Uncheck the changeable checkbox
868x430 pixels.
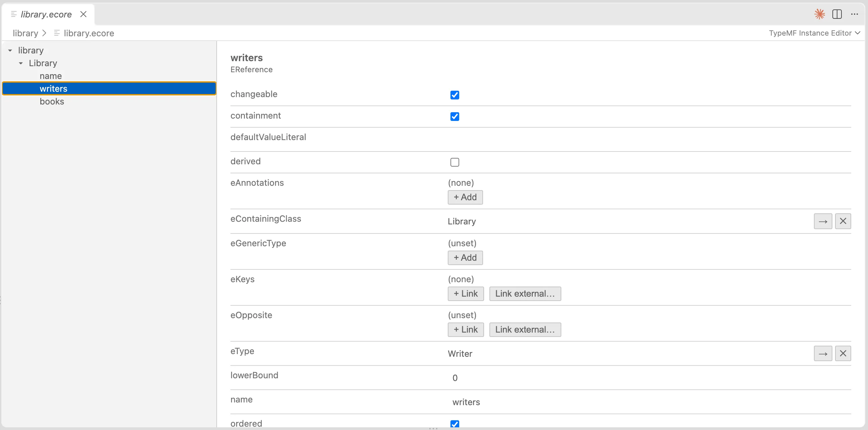point(454,95)
